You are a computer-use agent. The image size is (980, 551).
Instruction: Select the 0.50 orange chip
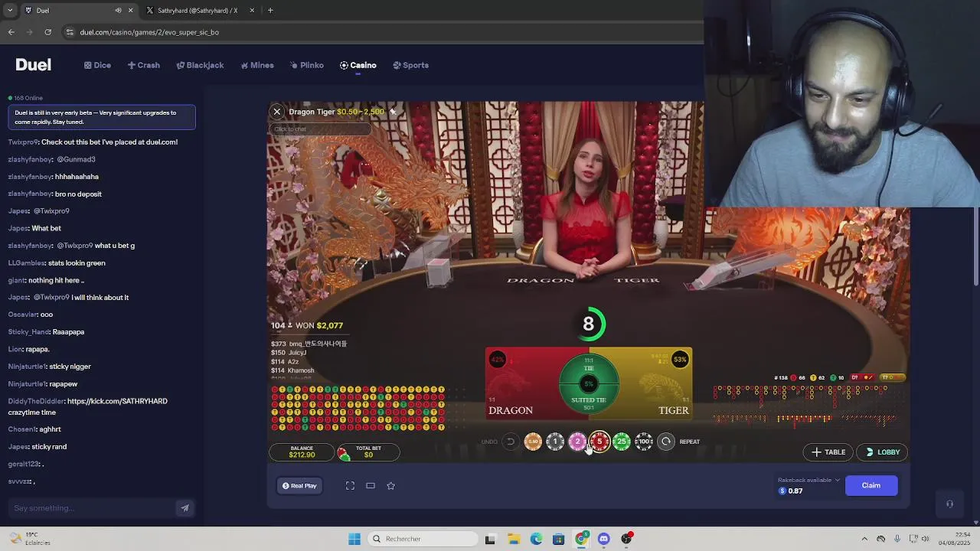click(x=533, y=442)
